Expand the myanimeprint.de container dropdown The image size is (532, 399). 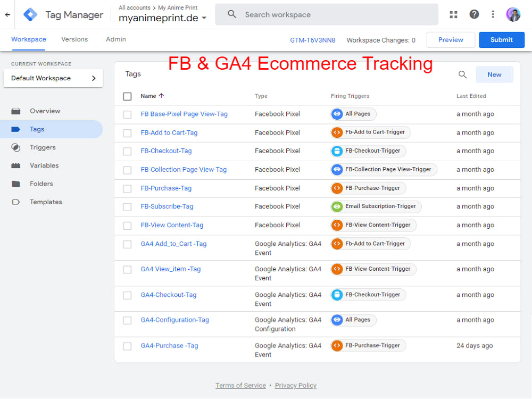(x=205, y=18)
